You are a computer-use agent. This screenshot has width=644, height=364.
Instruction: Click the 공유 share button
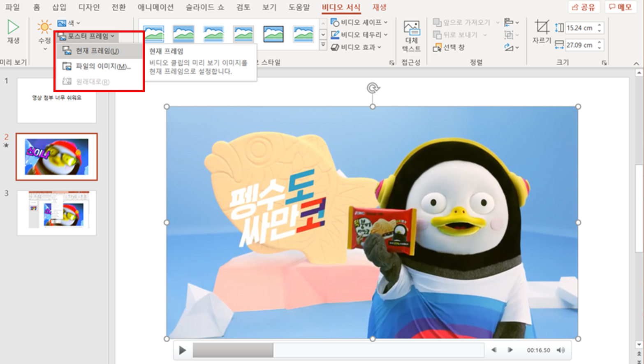click(x=584, y=7)
